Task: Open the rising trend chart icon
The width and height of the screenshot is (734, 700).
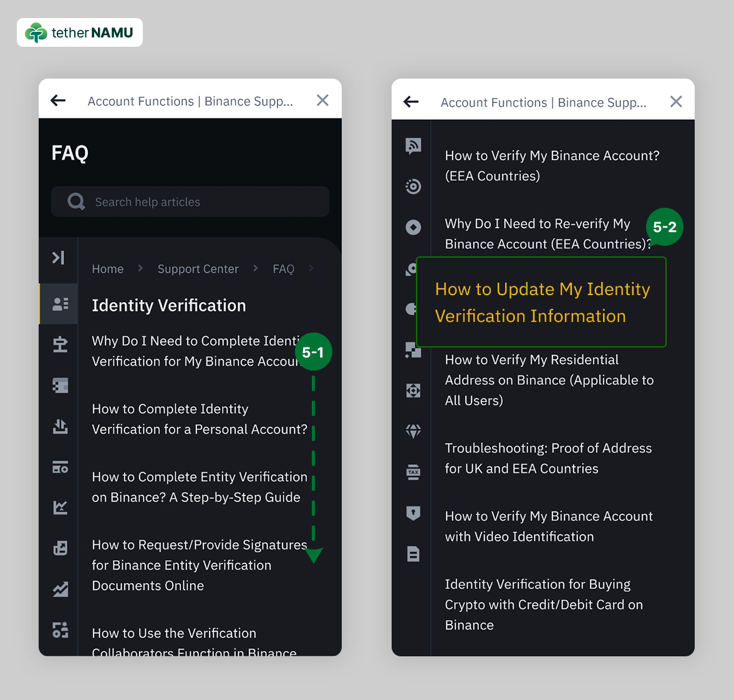Action: 60,589
